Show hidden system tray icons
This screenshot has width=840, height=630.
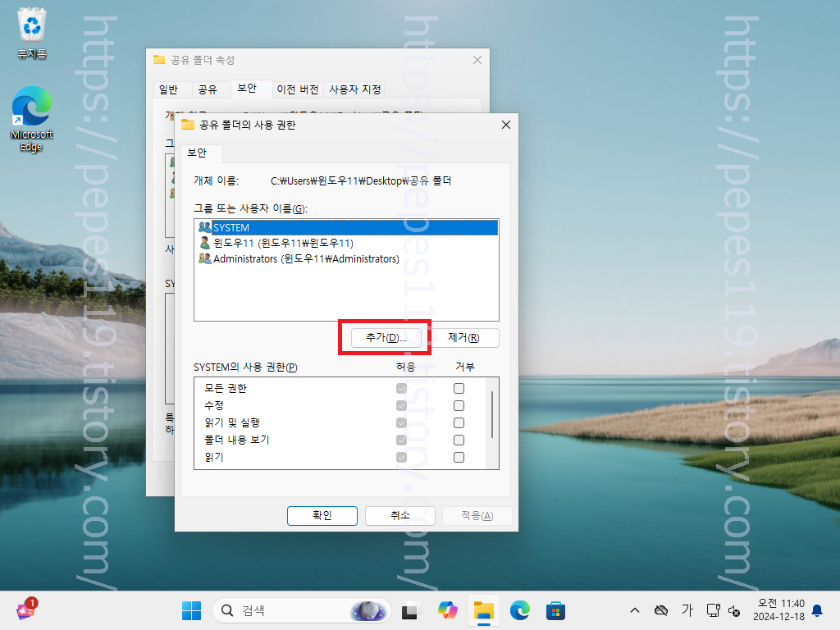[x=635, y=610]
